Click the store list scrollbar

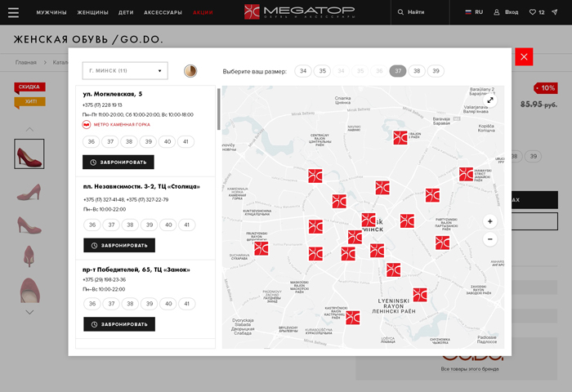tap(219, 109)
